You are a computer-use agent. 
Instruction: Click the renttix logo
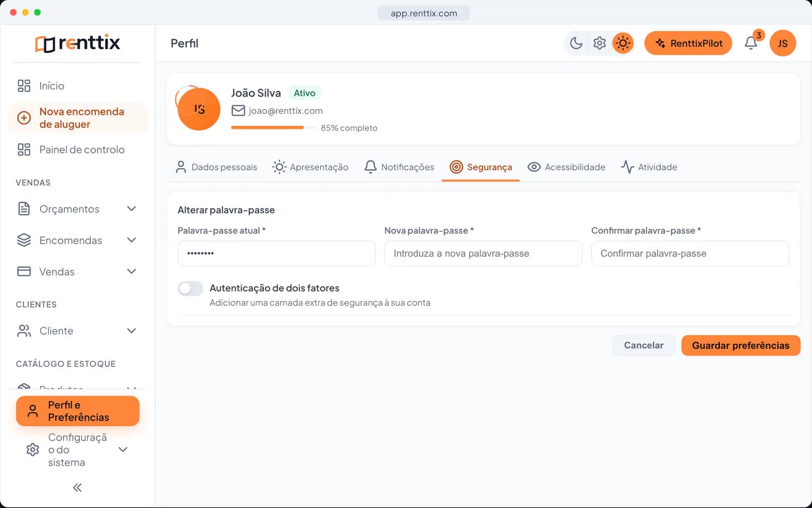click(78, 43)
